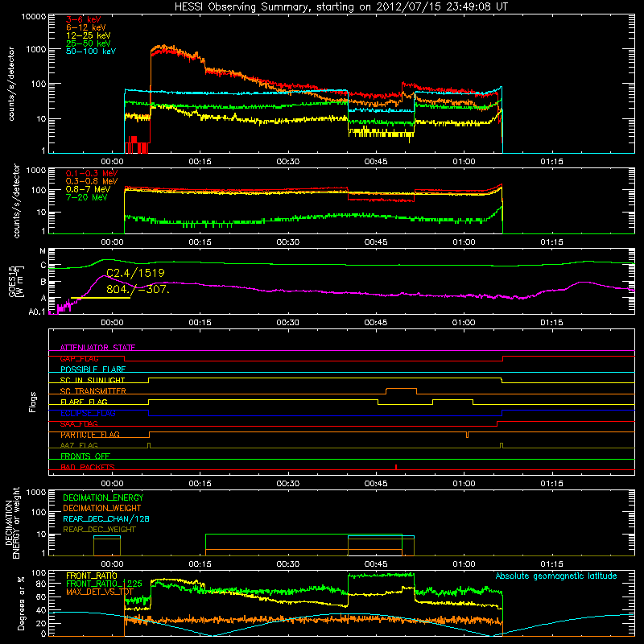Click the blue ECLIPSE_FLAG label
The height and width of the screenshot is (644, 644).
click(88, 413)
